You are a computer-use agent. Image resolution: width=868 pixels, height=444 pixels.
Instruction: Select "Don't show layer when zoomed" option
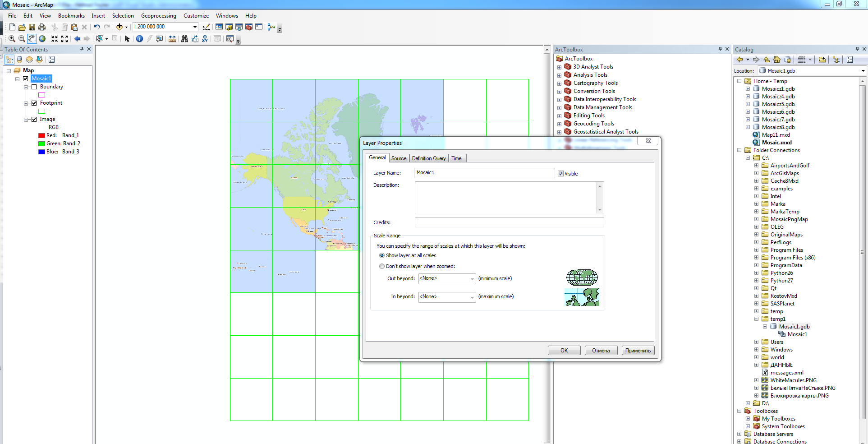tap(382, 266)
